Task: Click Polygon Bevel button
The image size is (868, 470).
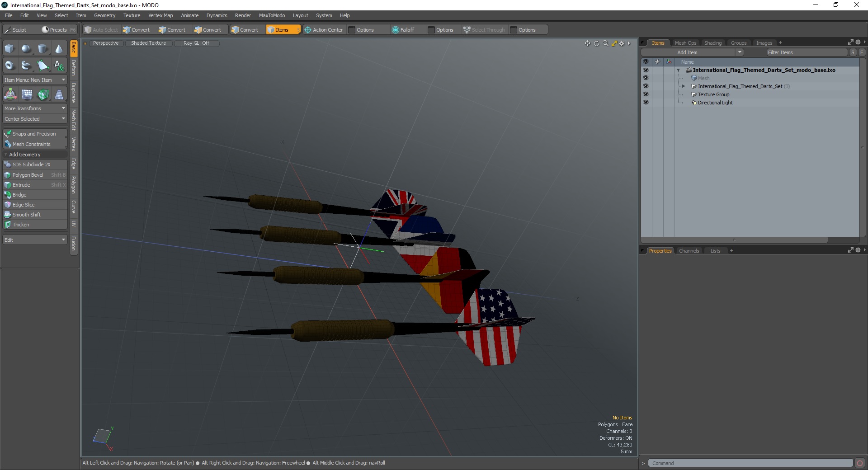Action: 35,175
